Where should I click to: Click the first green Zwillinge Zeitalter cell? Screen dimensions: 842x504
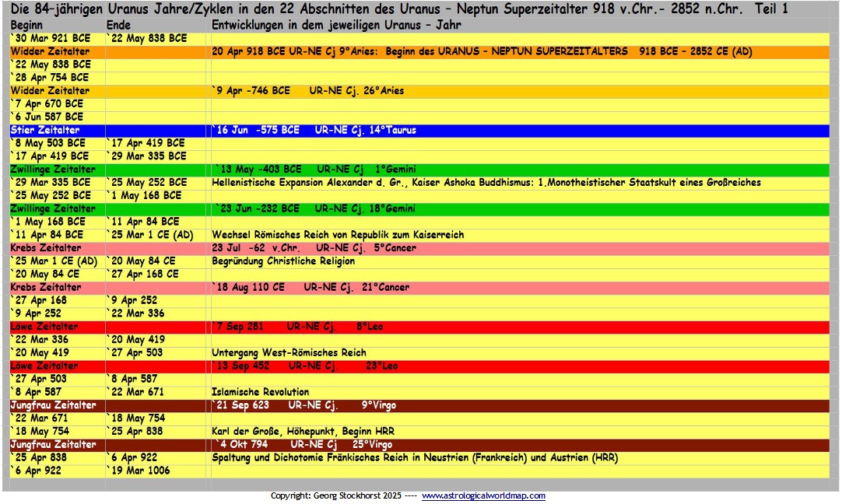click(57, 170)
